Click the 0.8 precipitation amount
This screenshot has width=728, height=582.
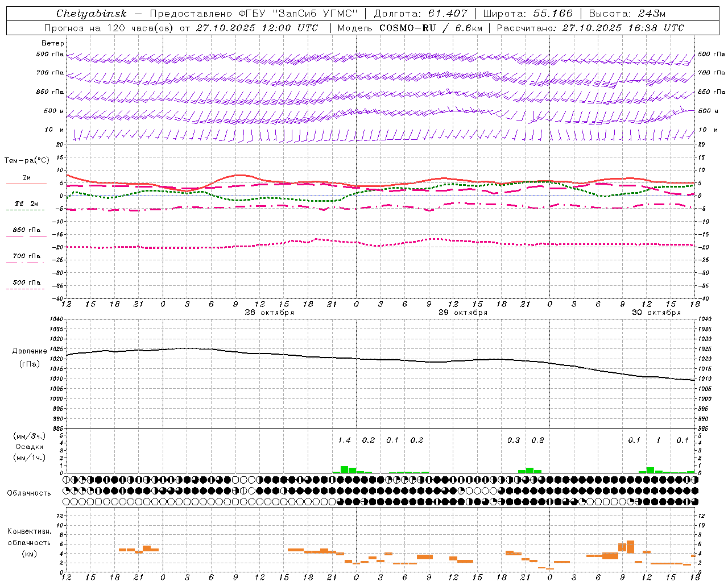(x=537, y=440)
